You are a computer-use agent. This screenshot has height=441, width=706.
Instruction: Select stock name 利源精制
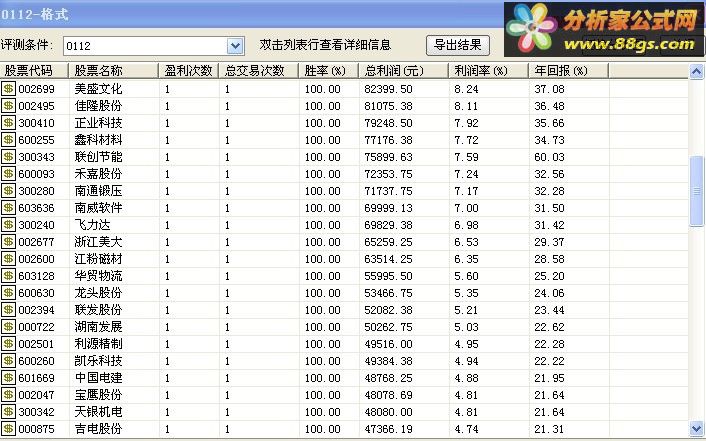[98, 344]
